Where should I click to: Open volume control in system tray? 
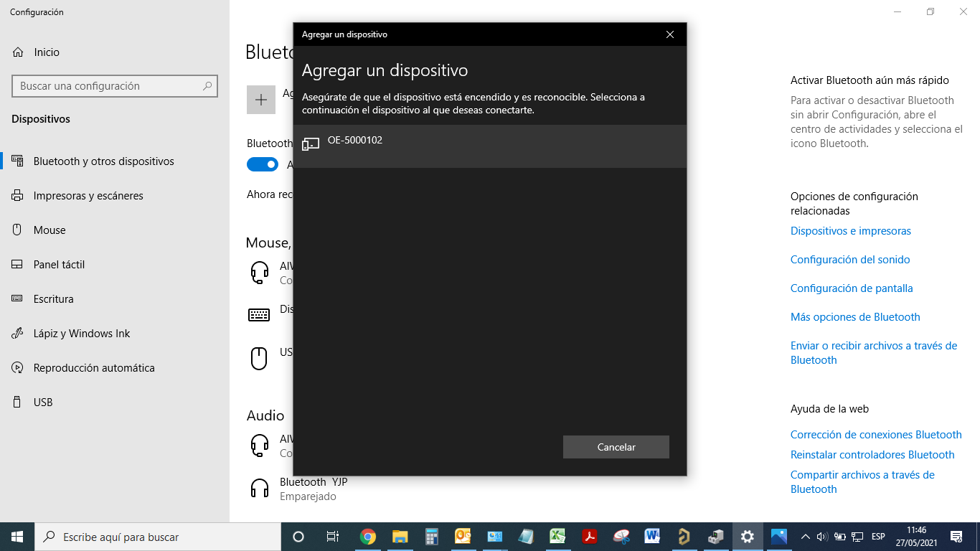coord(822,537)
